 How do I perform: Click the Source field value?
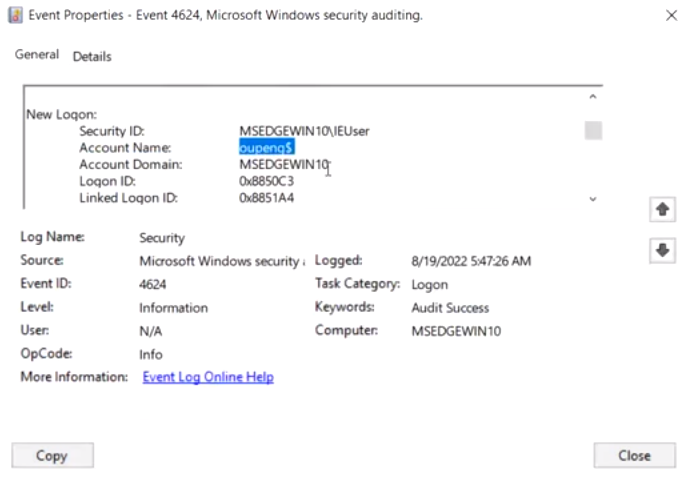point(220,261)
